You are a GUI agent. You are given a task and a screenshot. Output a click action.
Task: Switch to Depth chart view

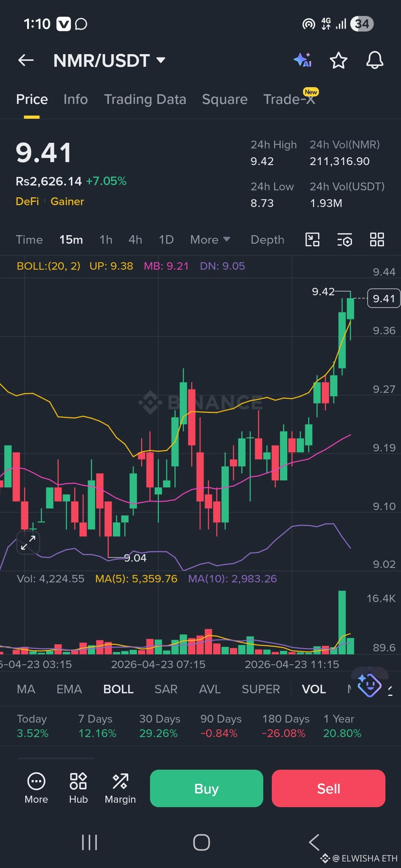pyautogui.click(x=267, y=240)
